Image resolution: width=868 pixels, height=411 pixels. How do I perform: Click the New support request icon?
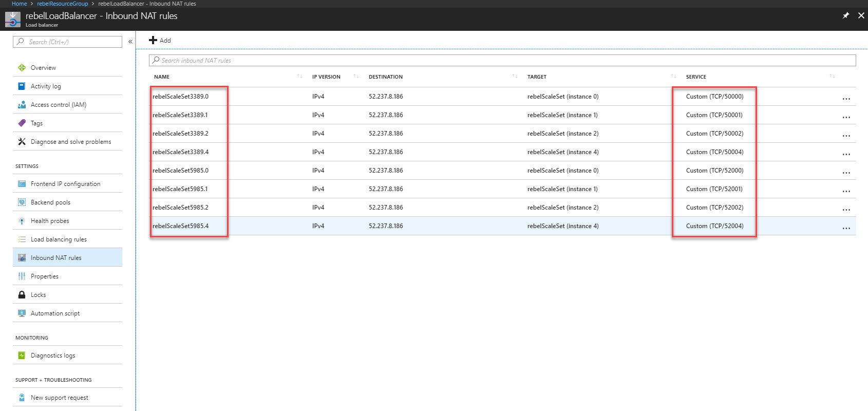pyautogui.click(x=22, y=397)
